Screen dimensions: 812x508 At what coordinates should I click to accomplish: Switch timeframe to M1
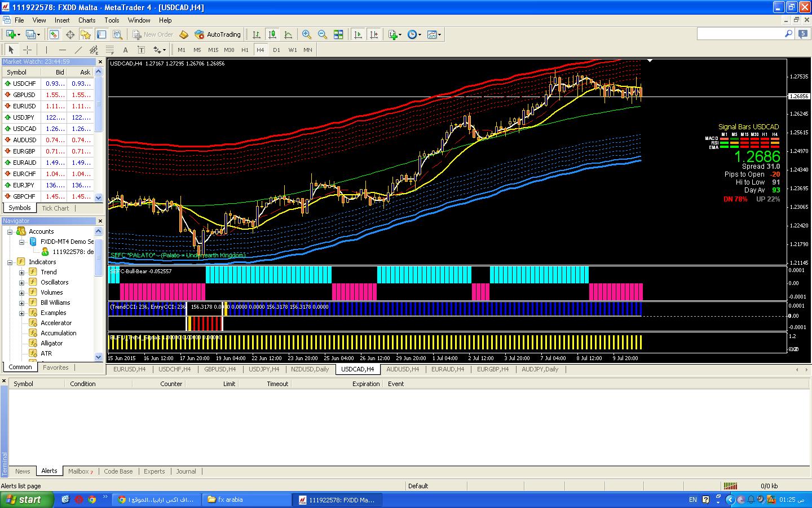182,50
